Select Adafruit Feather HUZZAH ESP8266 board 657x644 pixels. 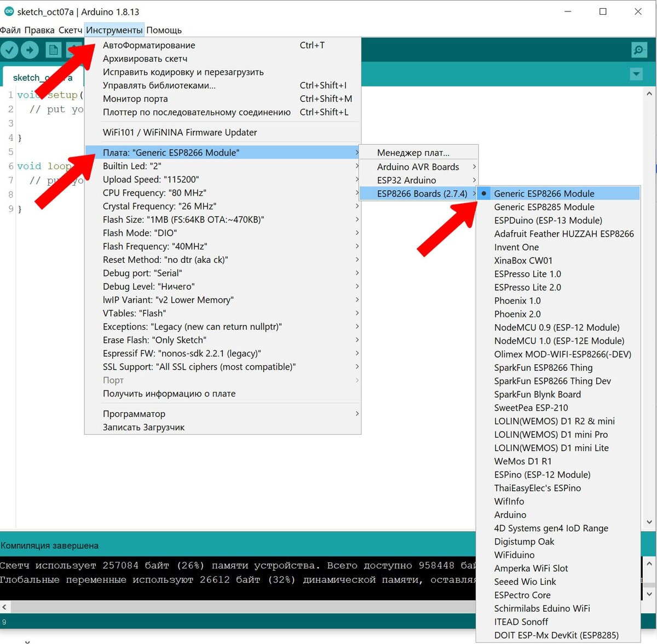click(558, 234)
